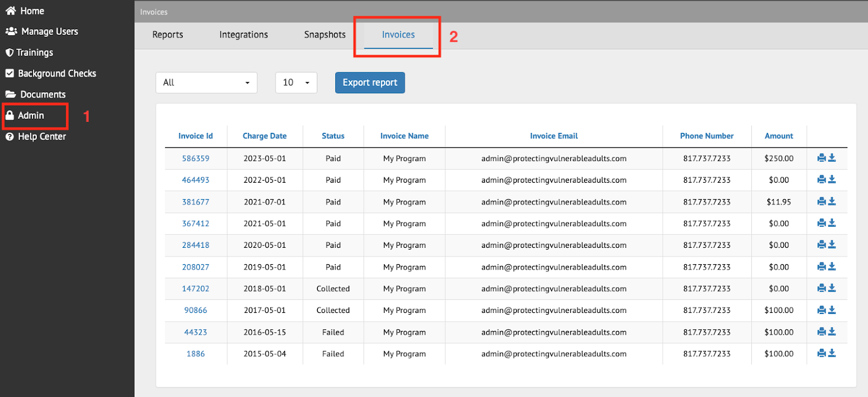Download invoice 208027
This screenshot has width=868, height=397.
[x=832, y=266]
